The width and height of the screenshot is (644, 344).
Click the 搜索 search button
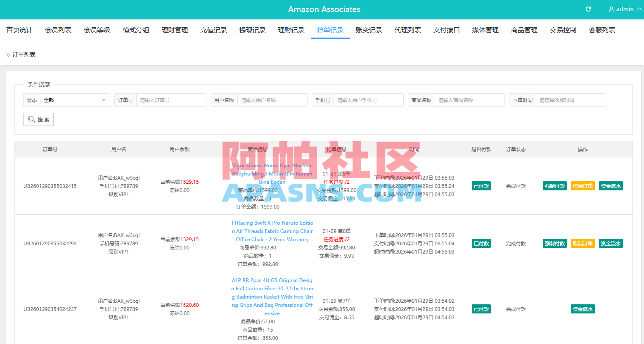(x=38, y=119)
